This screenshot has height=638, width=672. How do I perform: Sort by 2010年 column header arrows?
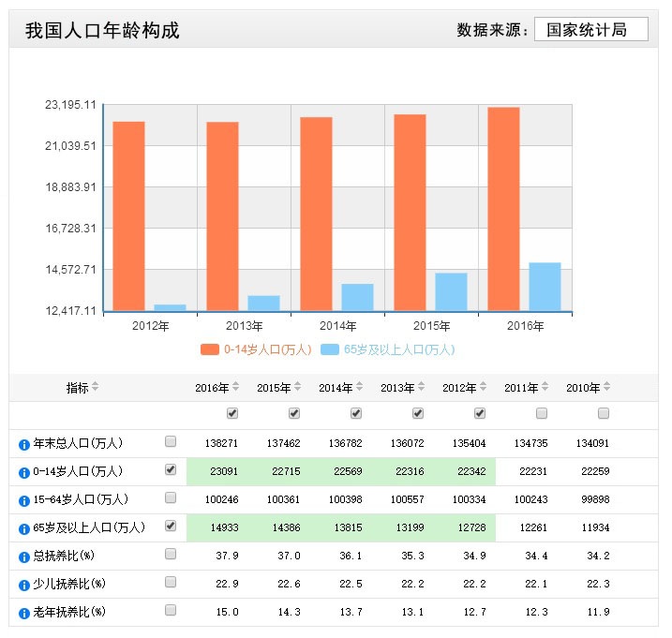click(607, 388)
